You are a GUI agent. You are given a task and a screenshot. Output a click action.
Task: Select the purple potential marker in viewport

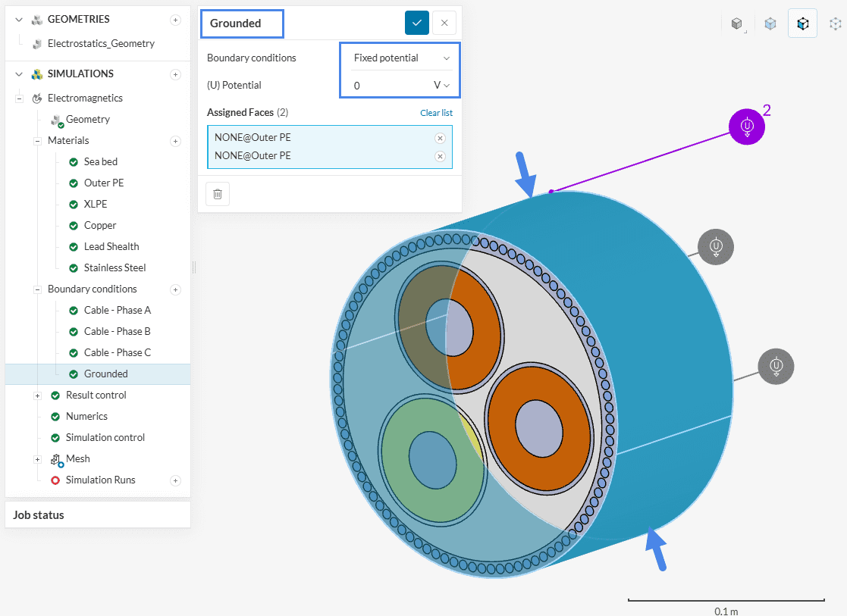(747, 127)
